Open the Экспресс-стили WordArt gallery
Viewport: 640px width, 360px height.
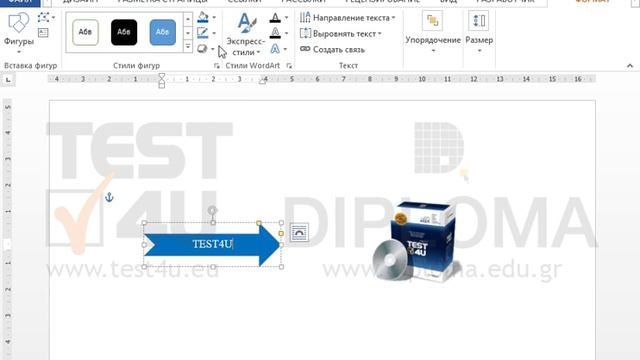point(246,34)
